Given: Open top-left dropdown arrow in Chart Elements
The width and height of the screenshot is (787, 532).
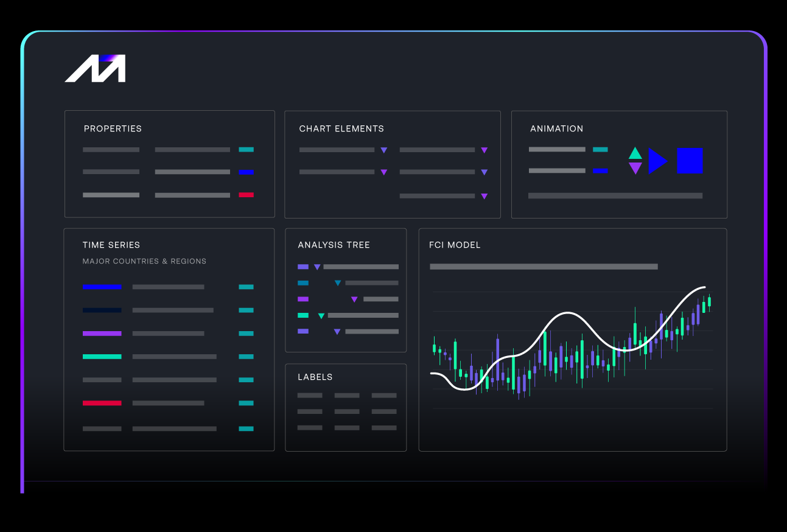Looking at the screenshot, I should coord(383,150).
